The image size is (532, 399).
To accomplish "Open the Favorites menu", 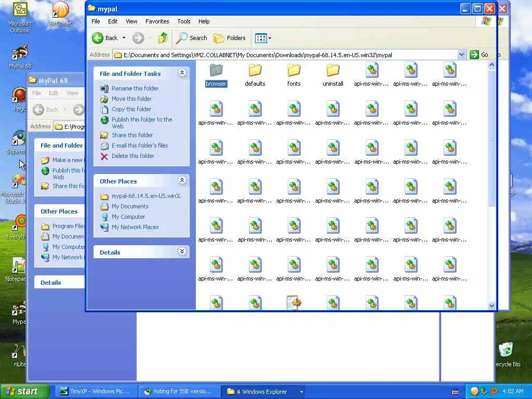I will click(x=157, y=21).
